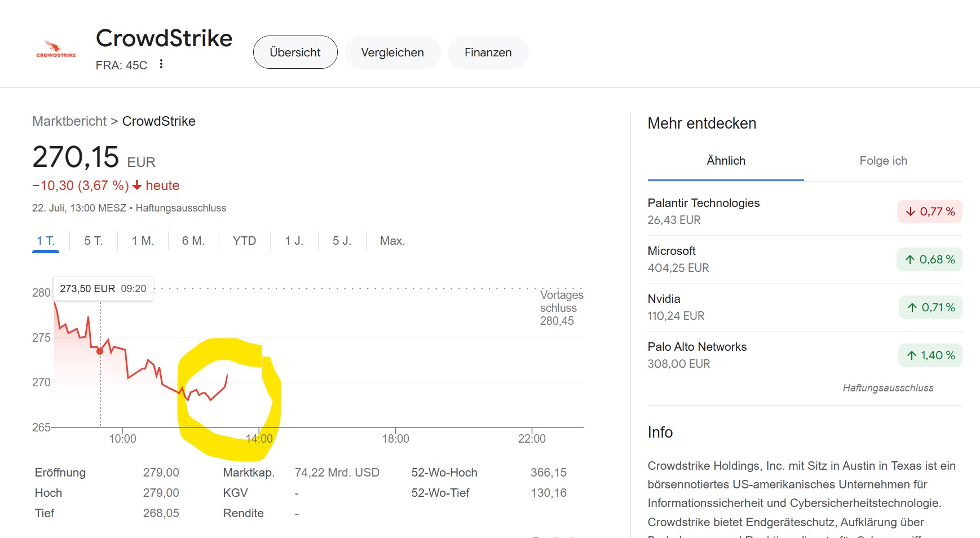Click the Mehr entdecken heading
Image resolution: width=980 pixels, height=538 pixels.
[701, 124]
